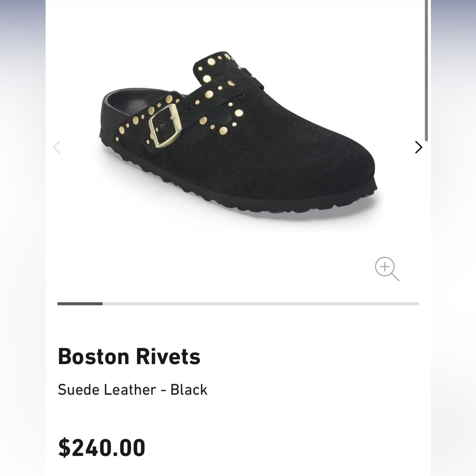Click the right navigation chevron on the gallery

coord(418,148)
